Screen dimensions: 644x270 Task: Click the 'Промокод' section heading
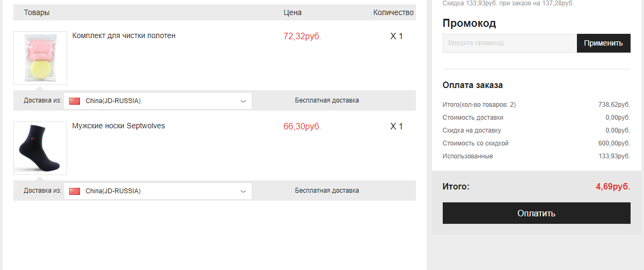point(469,23)
